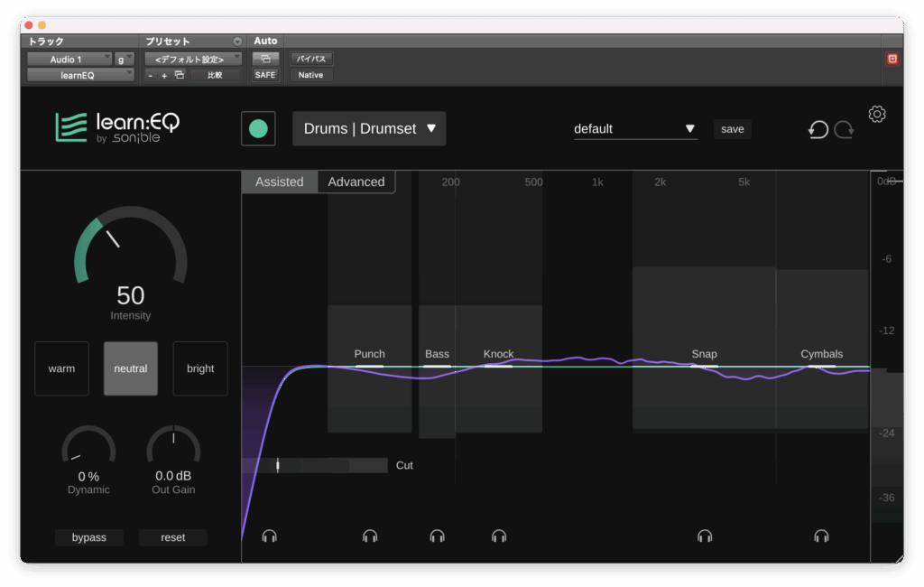Viewport: 924px width, 587px height.
Task: Open the Audio 1 track selector
Action: pyautogui.click(x=69, y=59)
